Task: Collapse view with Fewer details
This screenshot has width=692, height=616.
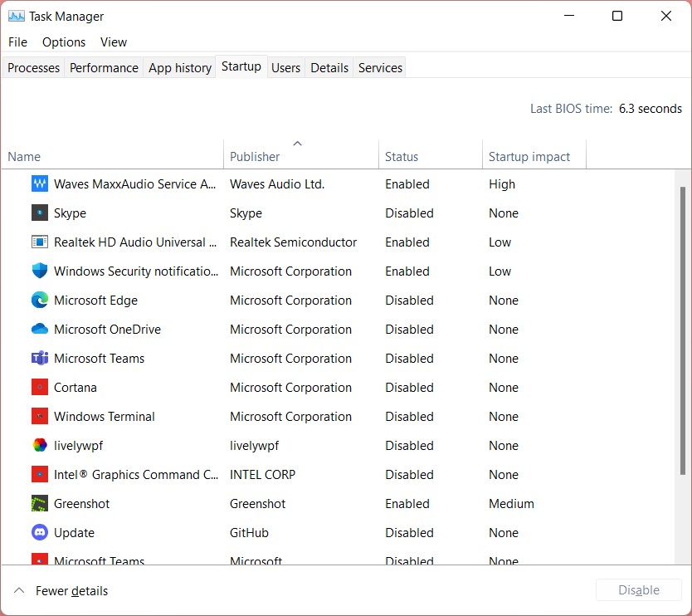Action: pyautogui.click(x=61, y=591)
